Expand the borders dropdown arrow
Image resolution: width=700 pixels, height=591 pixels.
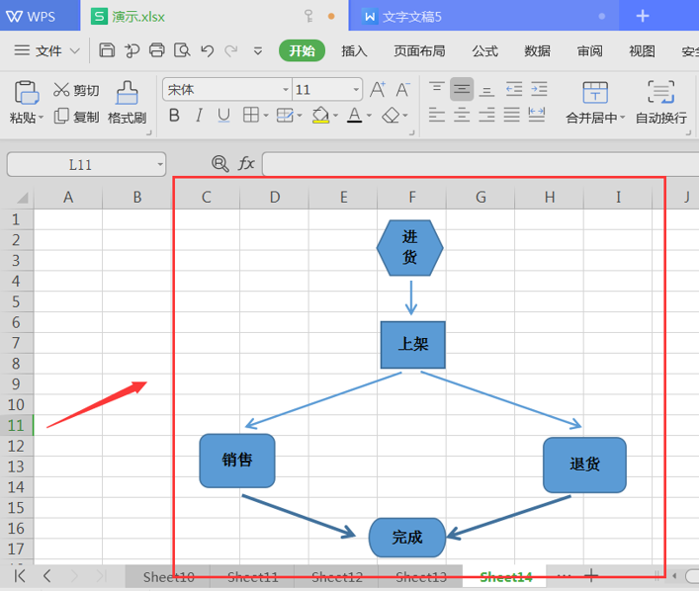point(266,116)
